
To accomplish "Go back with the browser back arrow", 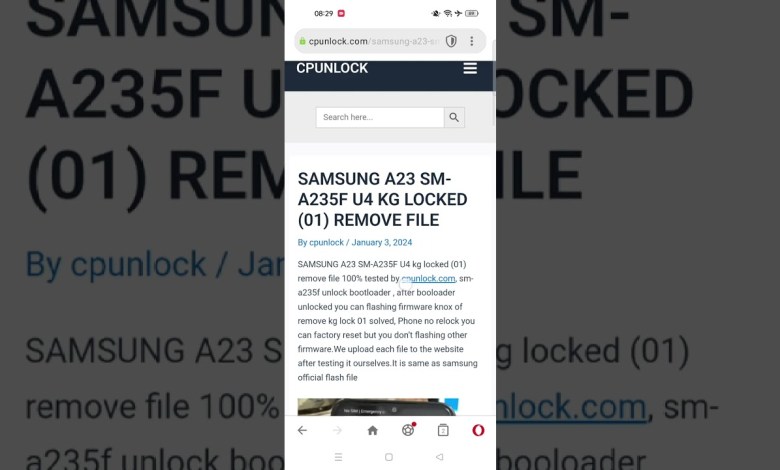I will pyautogui.click(x=302, y=430).
